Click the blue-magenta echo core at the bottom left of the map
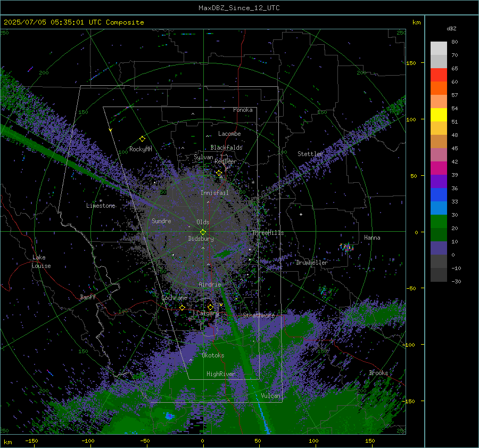The width and height of the screenshot is (479, 448). coord(170,416)
